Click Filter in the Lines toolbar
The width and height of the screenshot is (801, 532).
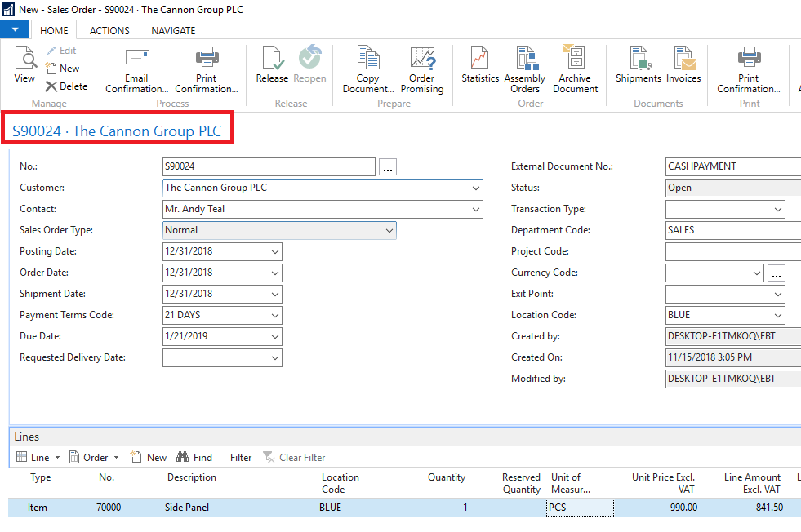[x=241, y=458]
